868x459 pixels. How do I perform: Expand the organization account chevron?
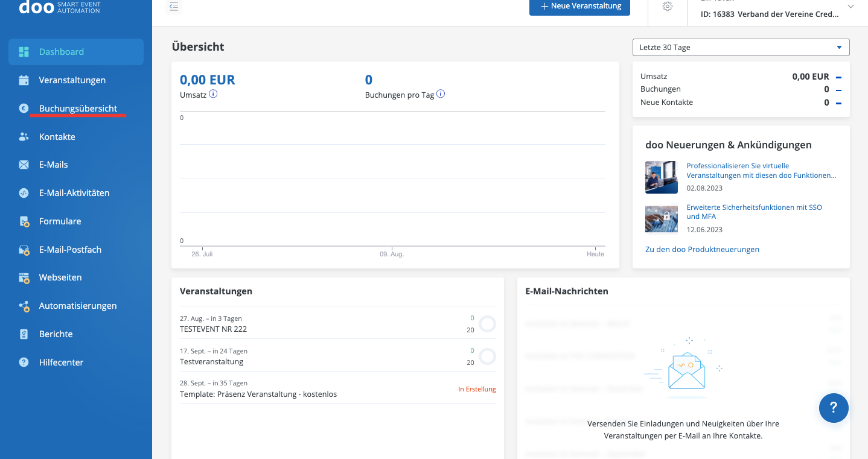(851, 7)
